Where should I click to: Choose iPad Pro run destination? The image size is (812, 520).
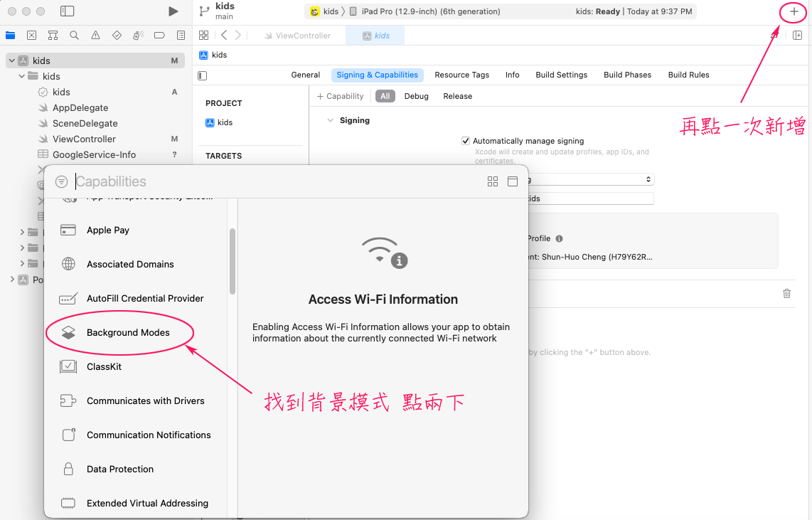pyautogui.click(x=424, y=11)
